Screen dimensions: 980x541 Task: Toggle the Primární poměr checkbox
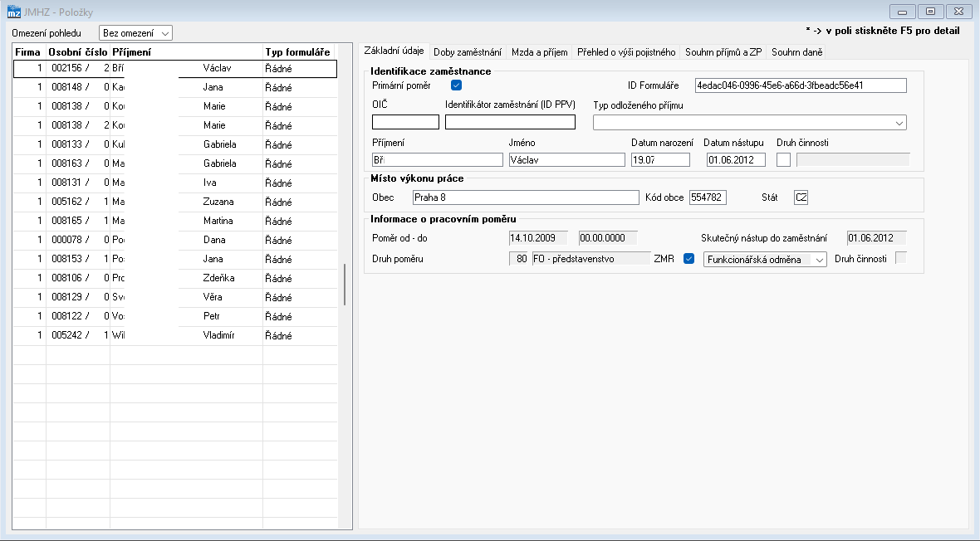(x=456, y=85)
